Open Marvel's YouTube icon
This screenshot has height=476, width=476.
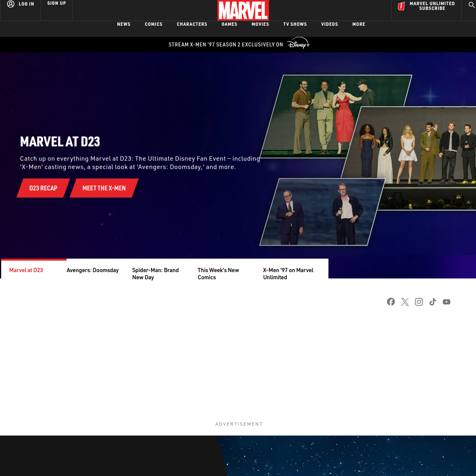(x=447, y=302)
